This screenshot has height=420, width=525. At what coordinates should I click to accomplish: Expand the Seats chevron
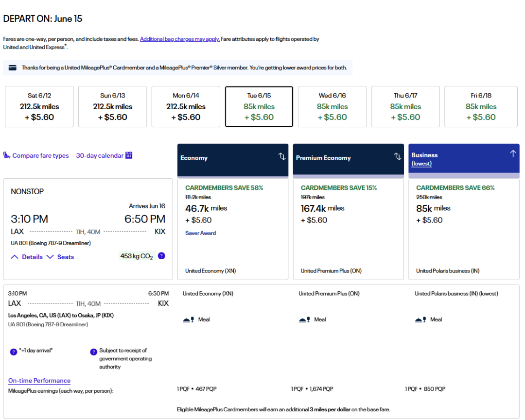[50, 257]
